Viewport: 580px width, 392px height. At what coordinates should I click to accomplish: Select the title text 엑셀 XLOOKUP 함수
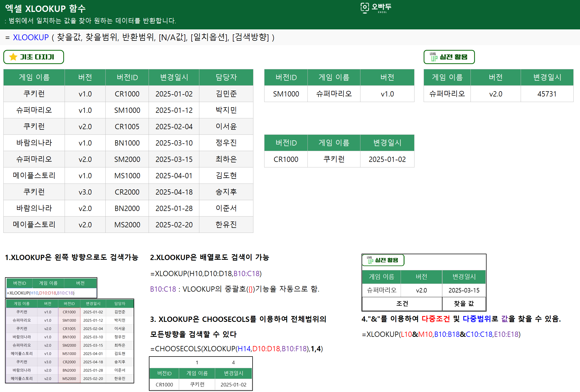click(45, 9)
